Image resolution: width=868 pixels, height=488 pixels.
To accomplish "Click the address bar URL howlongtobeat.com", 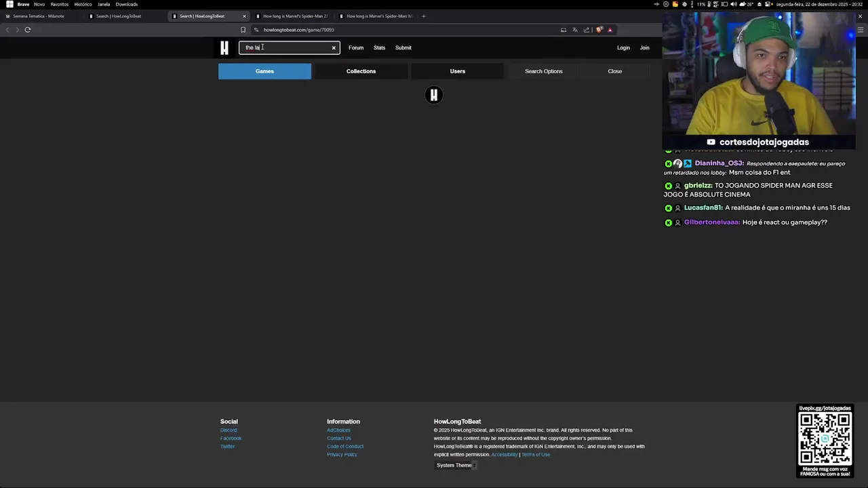I will [x=298, y=30].
